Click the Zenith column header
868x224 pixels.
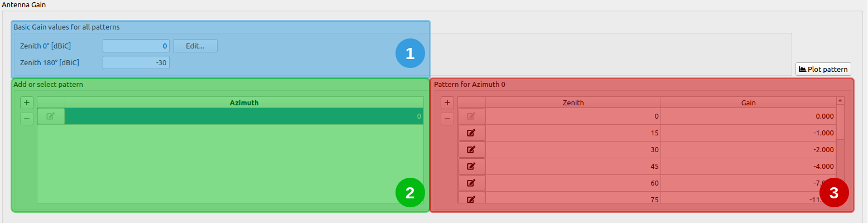click(573, 103)
